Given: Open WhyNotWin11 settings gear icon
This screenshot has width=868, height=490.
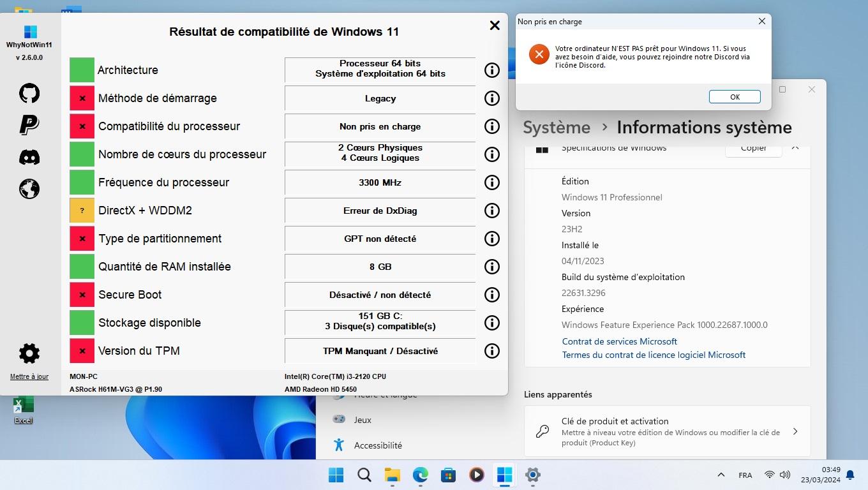Looking at the screenshot, I should pyautogui.click(x=29, y=353).
